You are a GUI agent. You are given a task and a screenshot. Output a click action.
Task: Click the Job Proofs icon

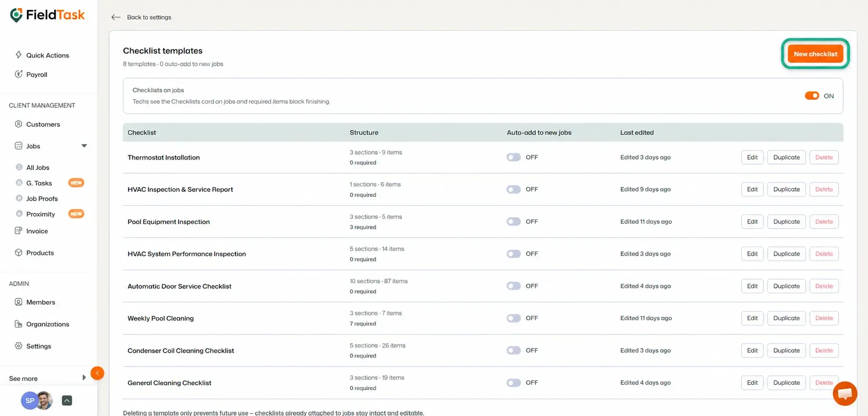[19, 198]
